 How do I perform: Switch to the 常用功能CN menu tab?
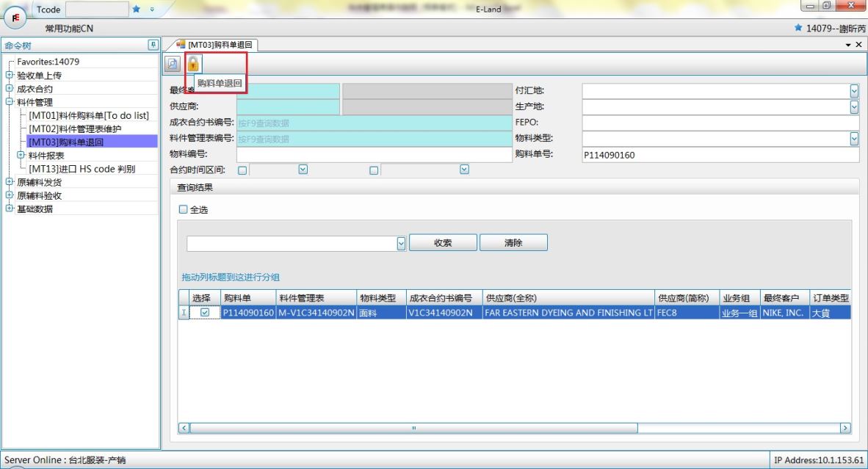69,29
